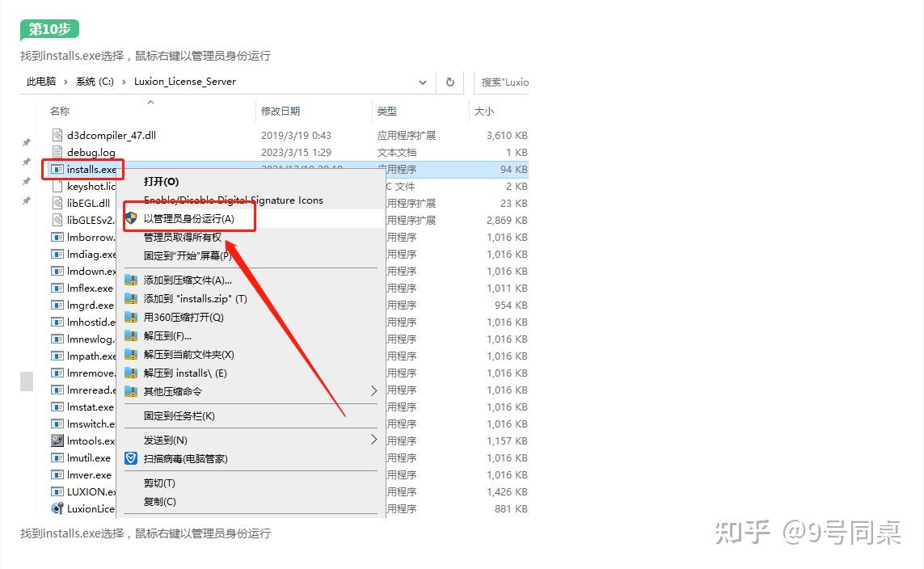Click the 系统 (C:) breadcrumb
This screenshot has width=924, height=569.
click(95, 82)
